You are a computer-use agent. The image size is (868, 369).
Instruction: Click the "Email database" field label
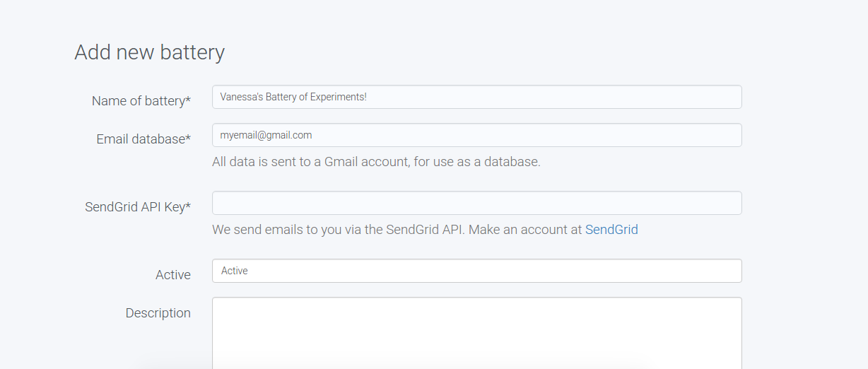pyautogui.click(x=140, y=139)
